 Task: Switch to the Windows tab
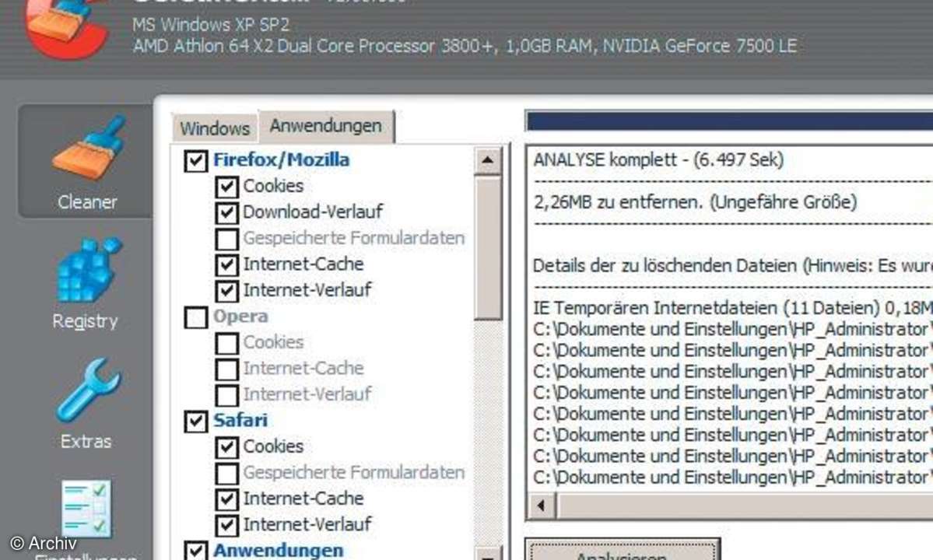[215, 128]
